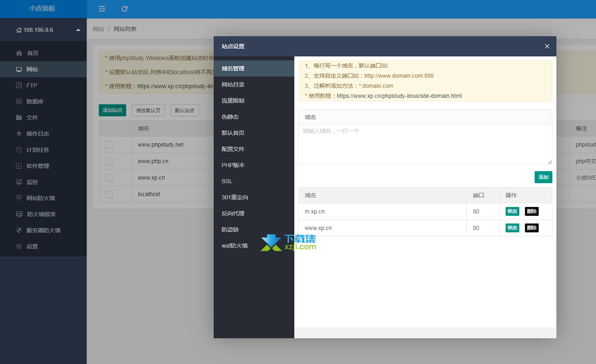Check the box for localhost row
The width and height of the screenshot is (596, 364).
pyautogui.click(x=109, y=195)
